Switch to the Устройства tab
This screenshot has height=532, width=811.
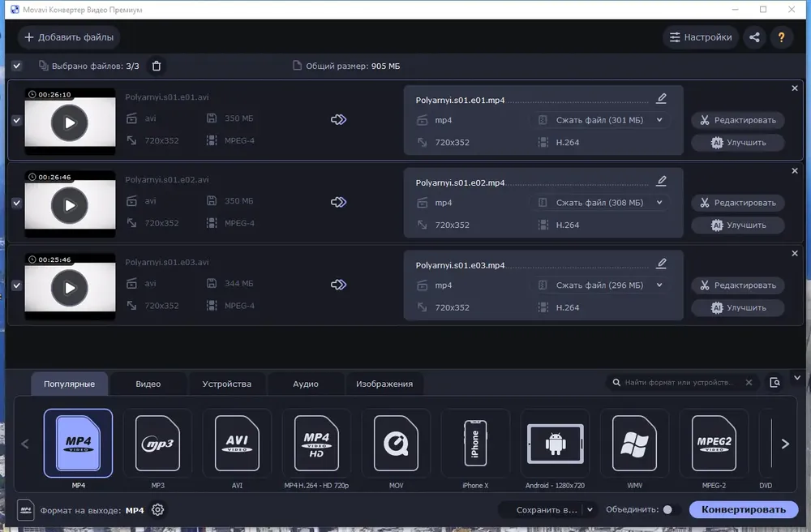point(226,384)
